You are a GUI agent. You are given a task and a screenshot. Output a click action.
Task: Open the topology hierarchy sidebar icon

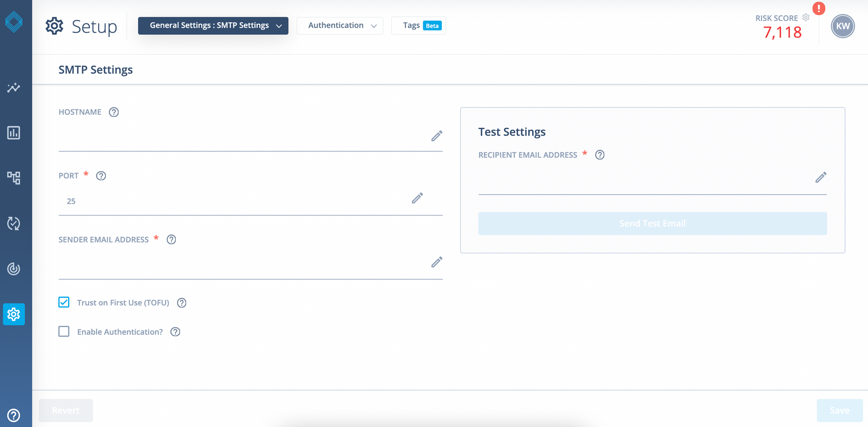click(x=13, y=178)
